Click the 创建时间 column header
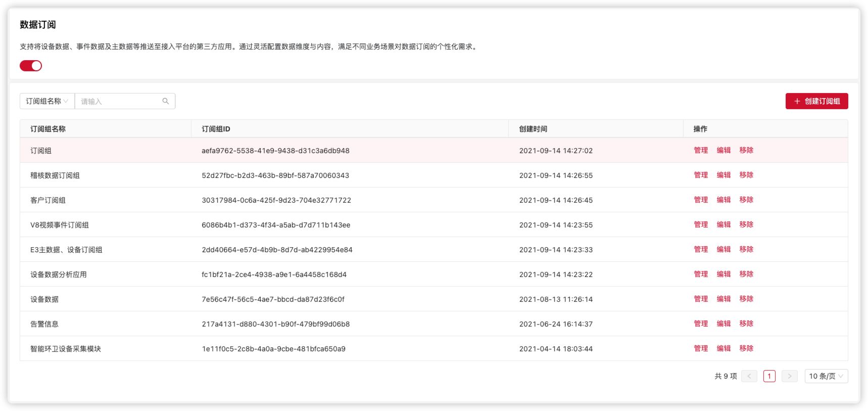The height and width of the screenshot is (411, 868). (x=533, y=129)
